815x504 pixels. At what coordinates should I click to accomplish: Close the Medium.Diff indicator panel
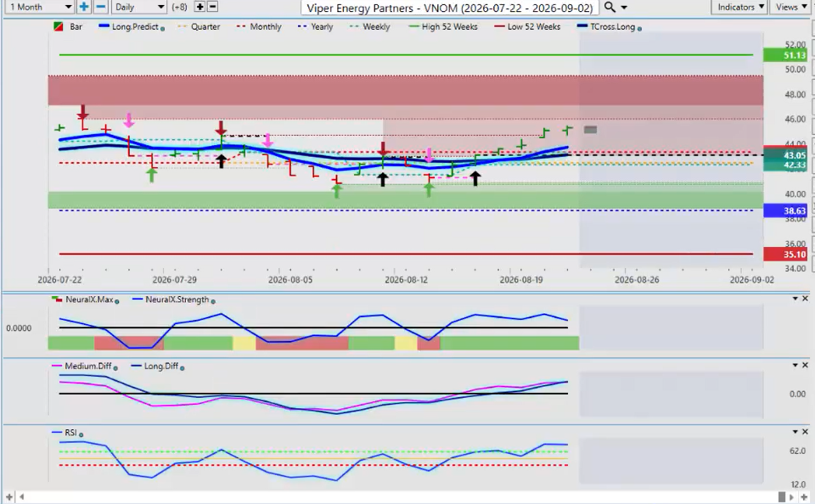pyautogui.click(x=805, y=365)
